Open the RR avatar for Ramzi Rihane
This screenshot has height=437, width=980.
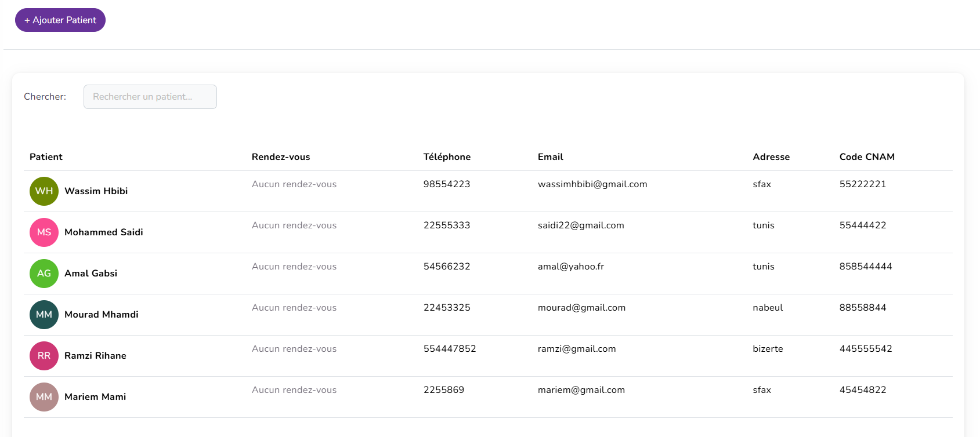[x=44, y=356]
